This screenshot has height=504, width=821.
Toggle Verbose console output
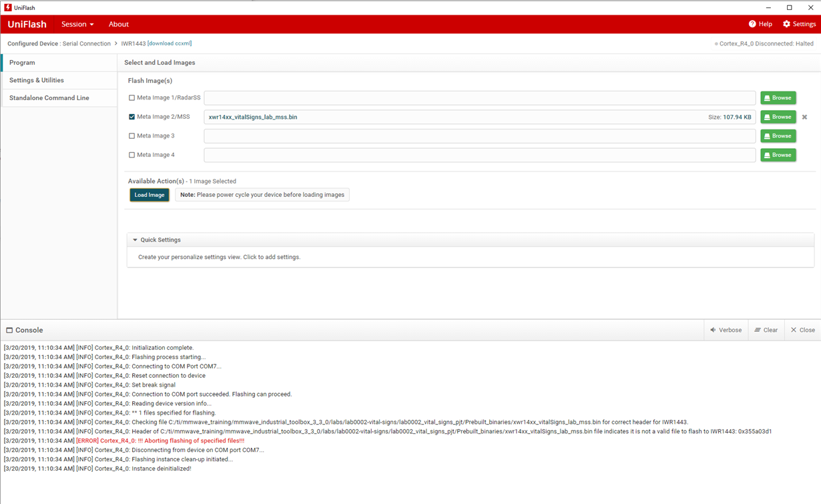pos(726,330)
